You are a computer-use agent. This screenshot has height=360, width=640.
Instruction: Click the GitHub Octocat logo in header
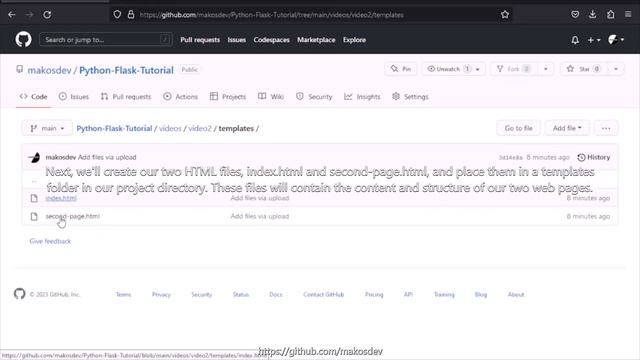[x=23, y=40]
